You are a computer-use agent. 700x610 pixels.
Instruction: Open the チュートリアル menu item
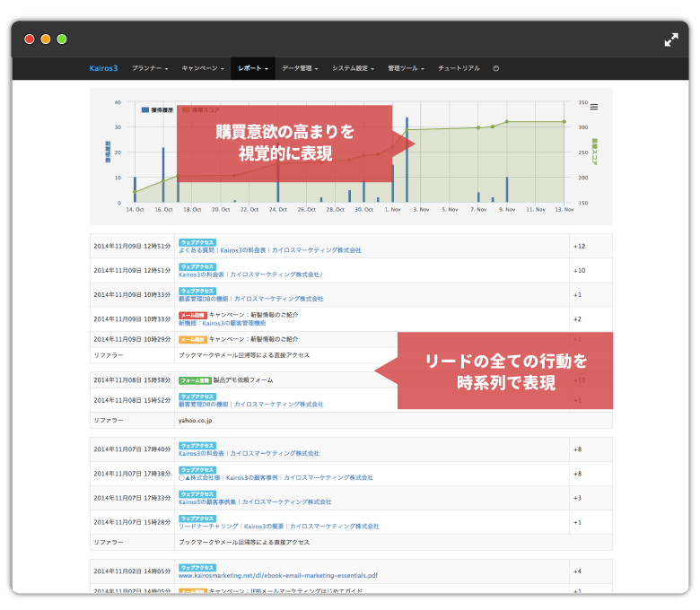click(x=459, y=68)
